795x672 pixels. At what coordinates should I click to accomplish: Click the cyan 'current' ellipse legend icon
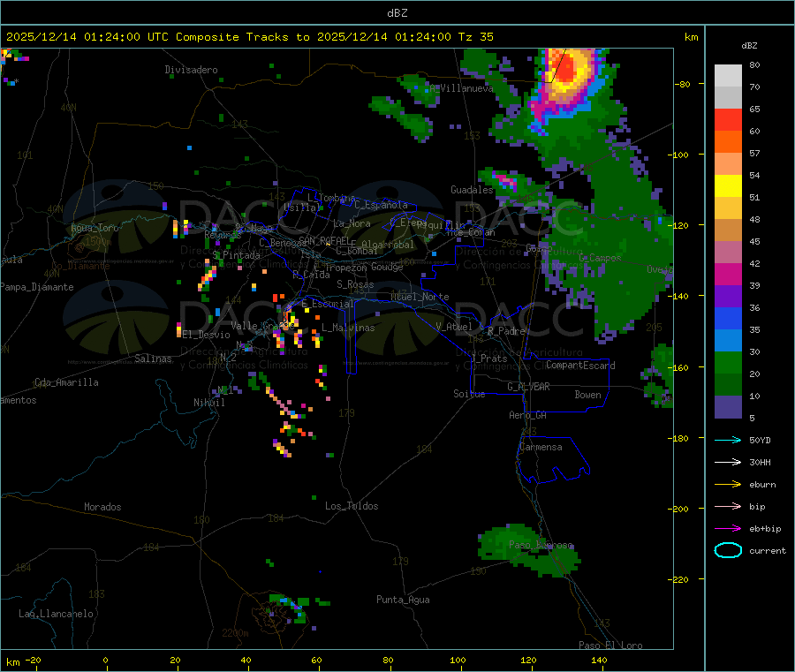[x=728, y=550]
